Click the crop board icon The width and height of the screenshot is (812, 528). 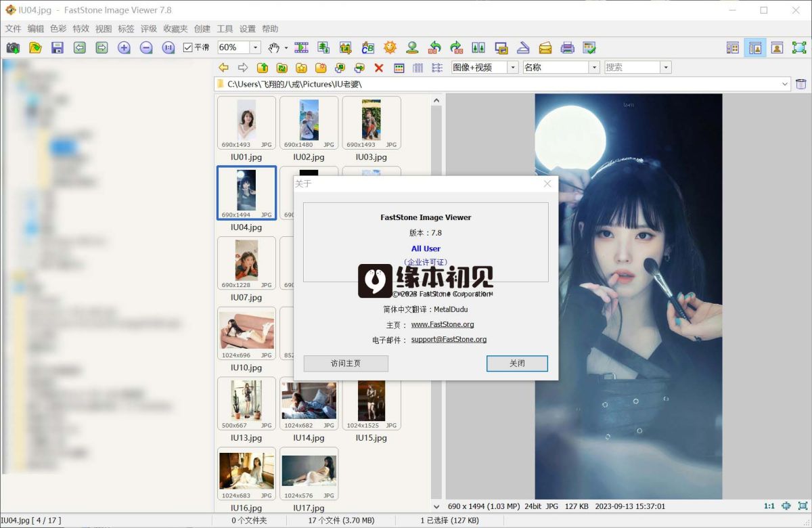(346, 48)
